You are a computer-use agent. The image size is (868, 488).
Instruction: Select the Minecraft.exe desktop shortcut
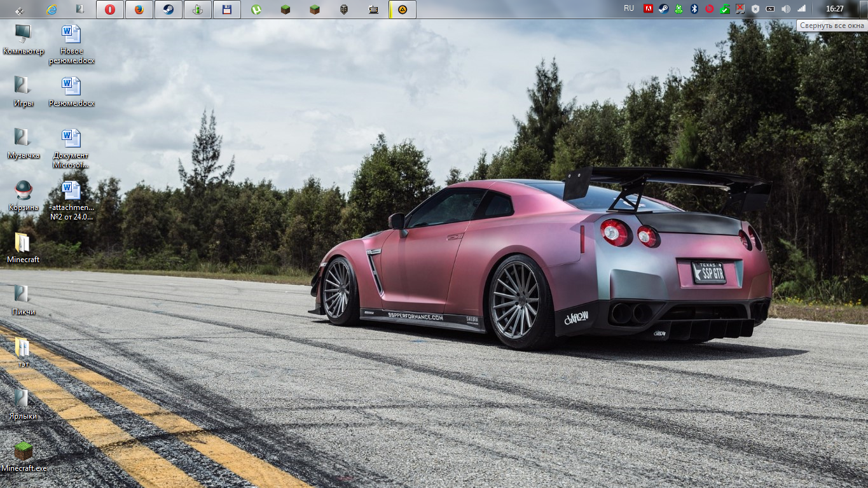[x=24, y=456]
